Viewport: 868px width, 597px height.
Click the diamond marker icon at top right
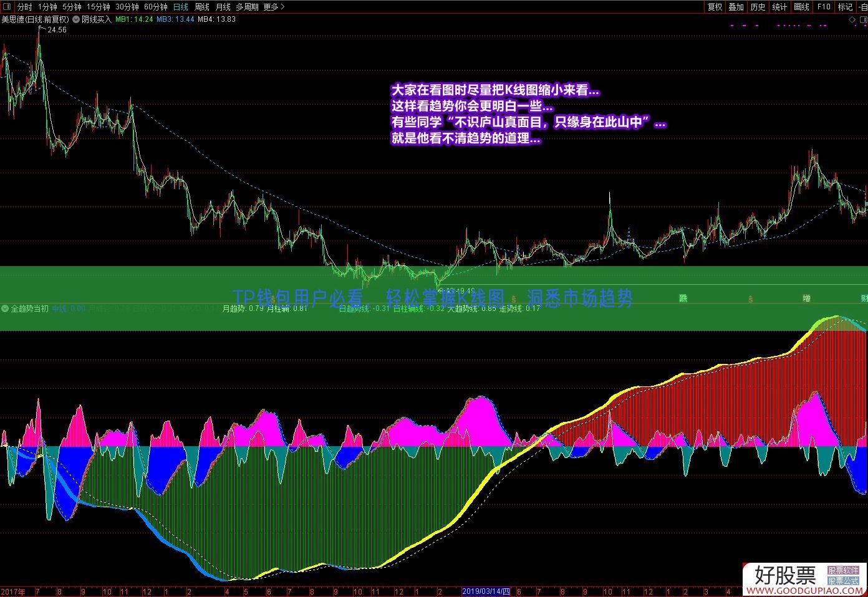pyautogui.click(x=852, y=20)
